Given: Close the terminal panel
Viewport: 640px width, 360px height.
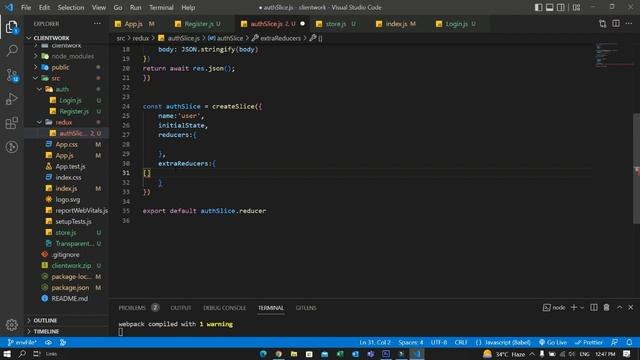Looking at the screenshot, I should pos(631,307).
